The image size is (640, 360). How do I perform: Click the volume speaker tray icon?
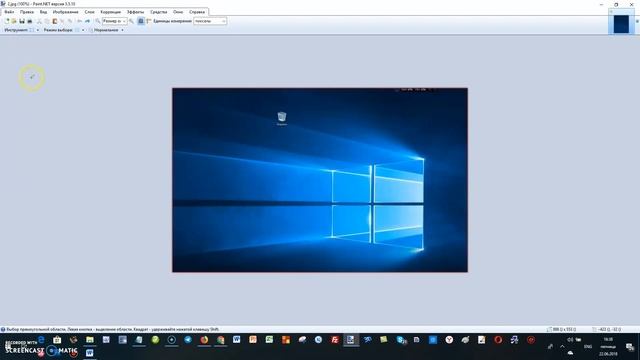pyautogui.click(x=570, y=340)
